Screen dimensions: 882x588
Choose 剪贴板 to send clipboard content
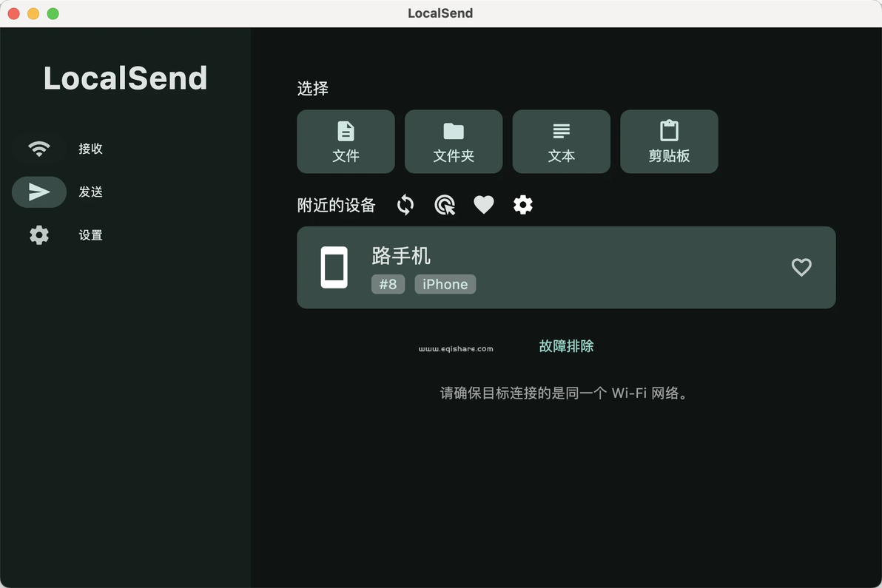(x=669, y=142)
